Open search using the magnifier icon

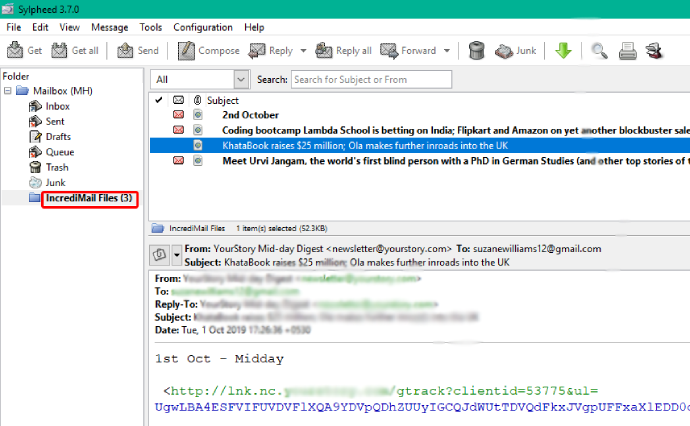point(599,50)
